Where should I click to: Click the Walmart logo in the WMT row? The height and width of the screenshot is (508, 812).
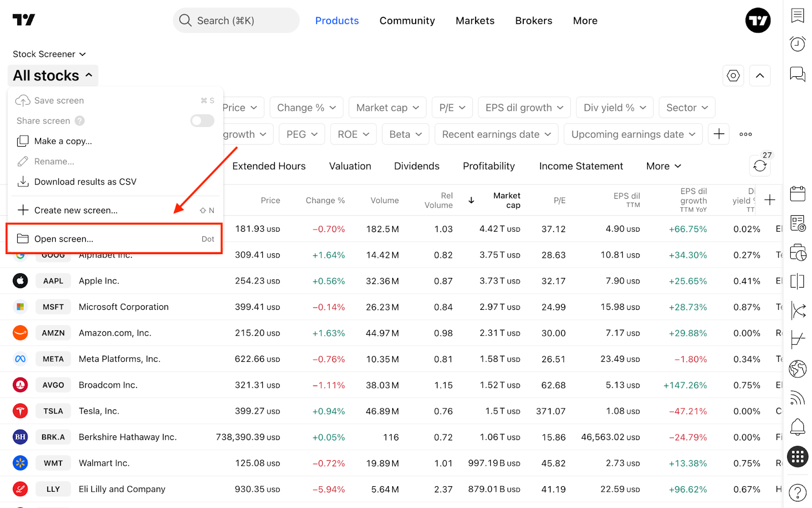pos(20,463)
